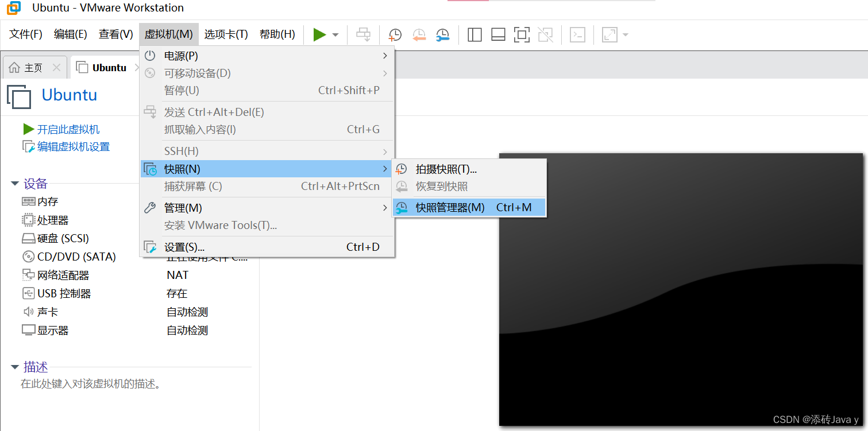Open 快照管理器(M) from the submenu

469,207
